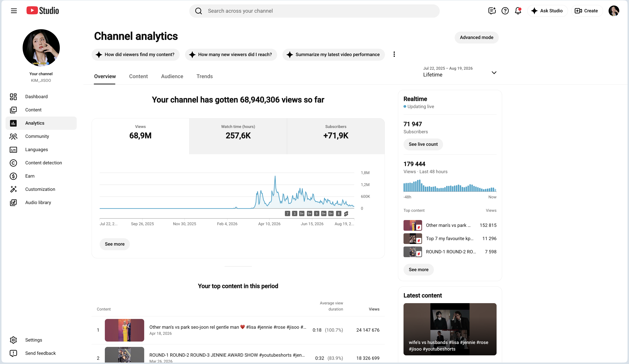The width and height of the screenshot is (629, 364).
Task: Select the Views metric card
Action: (141, 136)
